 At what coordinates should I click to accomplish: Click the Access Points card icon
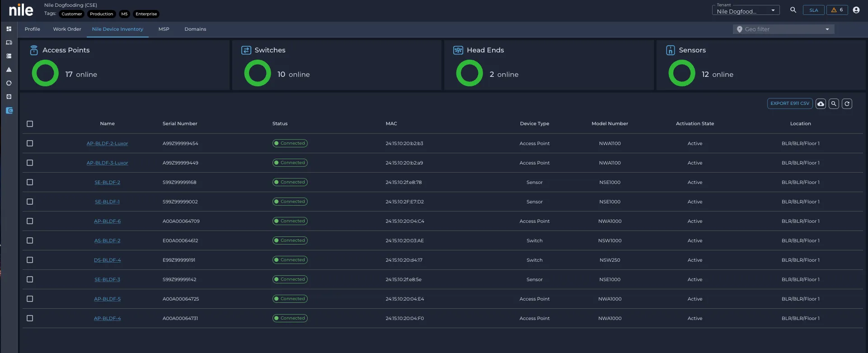coord(34,50)
